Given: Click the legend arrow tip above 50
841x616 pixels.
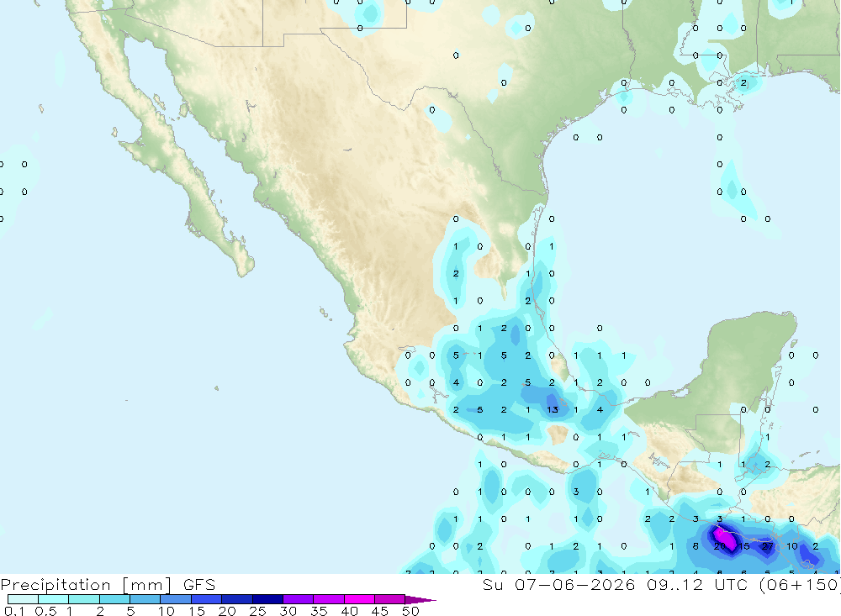Looking at the screenshot, I should (420, 600).
